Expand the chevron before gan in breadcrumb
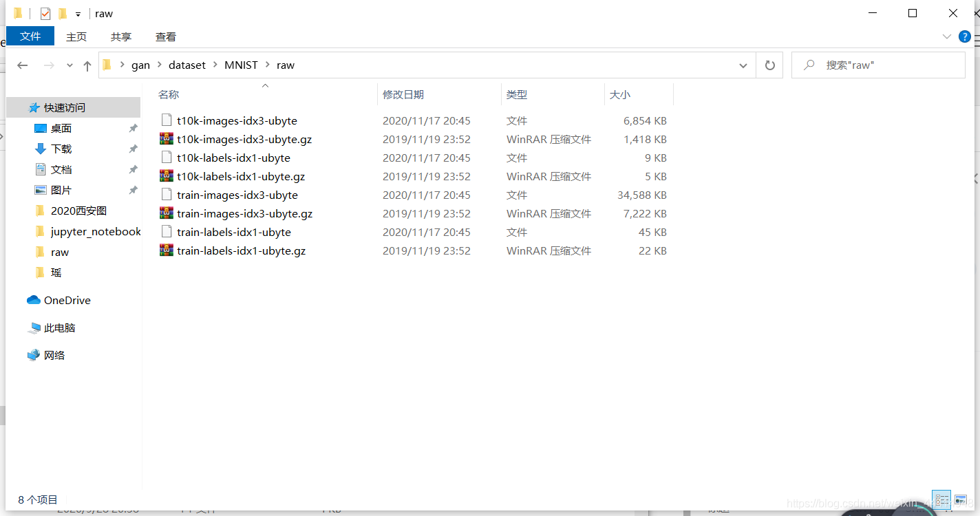 coord(122,65)
